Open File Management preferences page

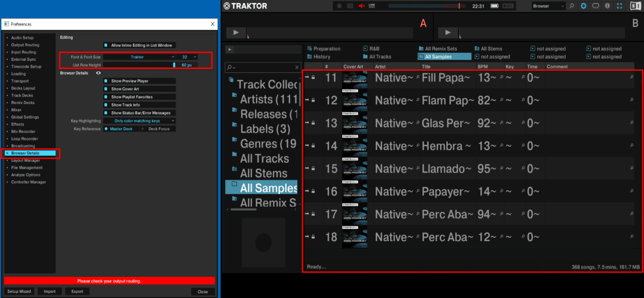pos(27,168)
